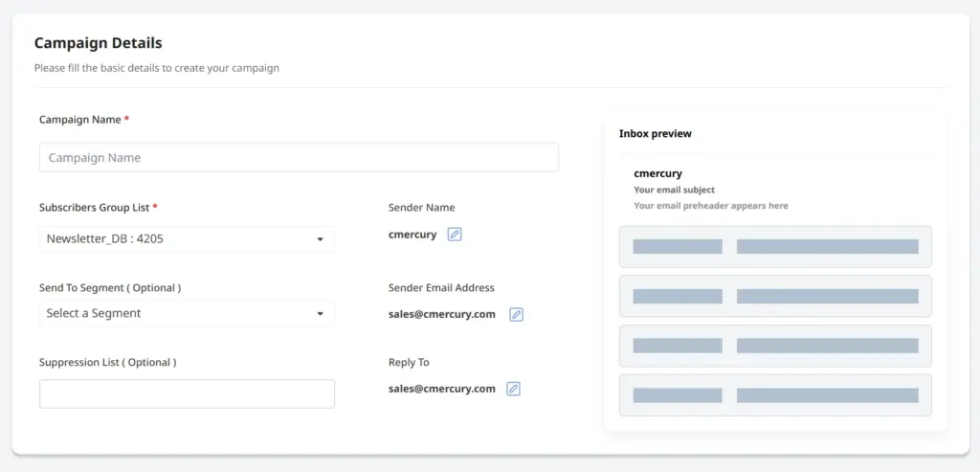
Task: Click the Suppression List text box
Action: 187,393
